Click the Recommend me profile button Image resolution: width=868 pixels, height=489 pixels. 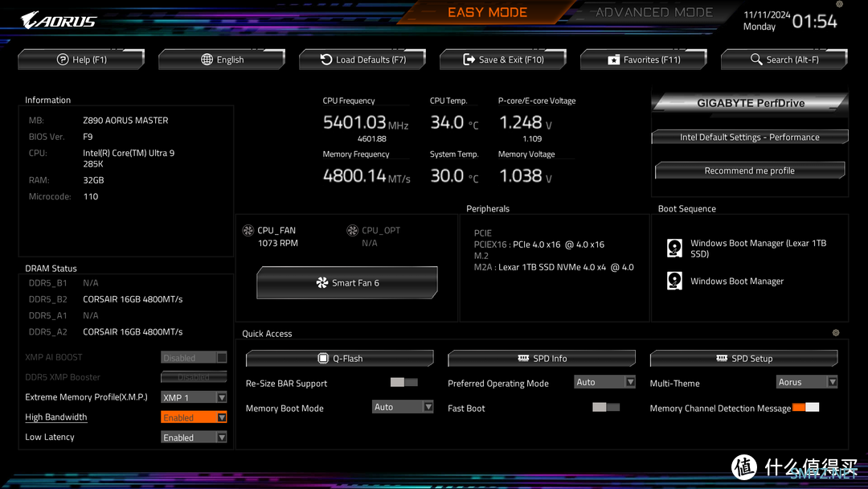point(750,171)
